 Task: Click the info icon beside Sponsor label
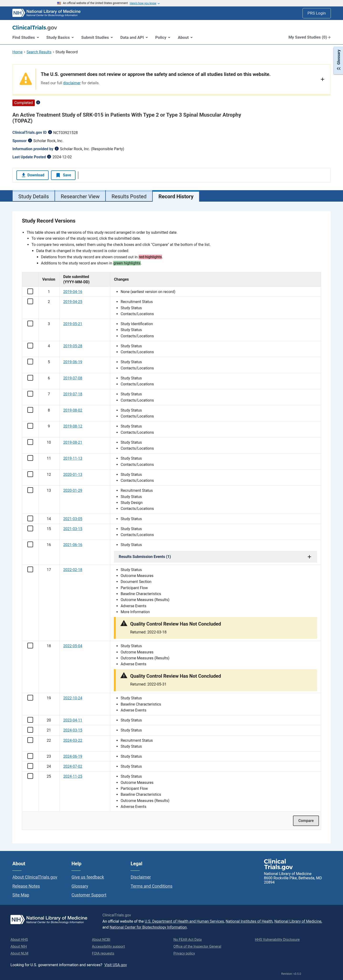point(30,140)
